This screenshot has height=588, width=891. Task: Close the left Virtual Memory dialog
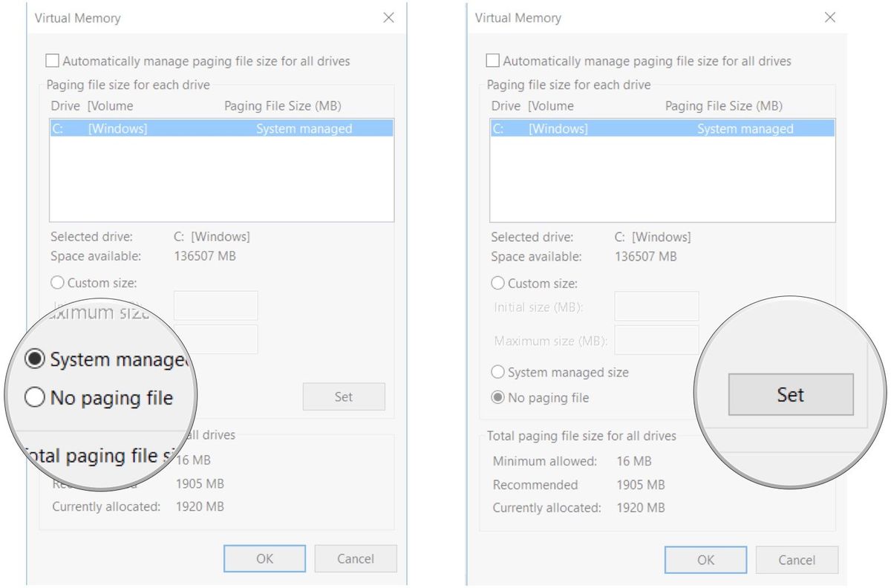click(388, 18)
